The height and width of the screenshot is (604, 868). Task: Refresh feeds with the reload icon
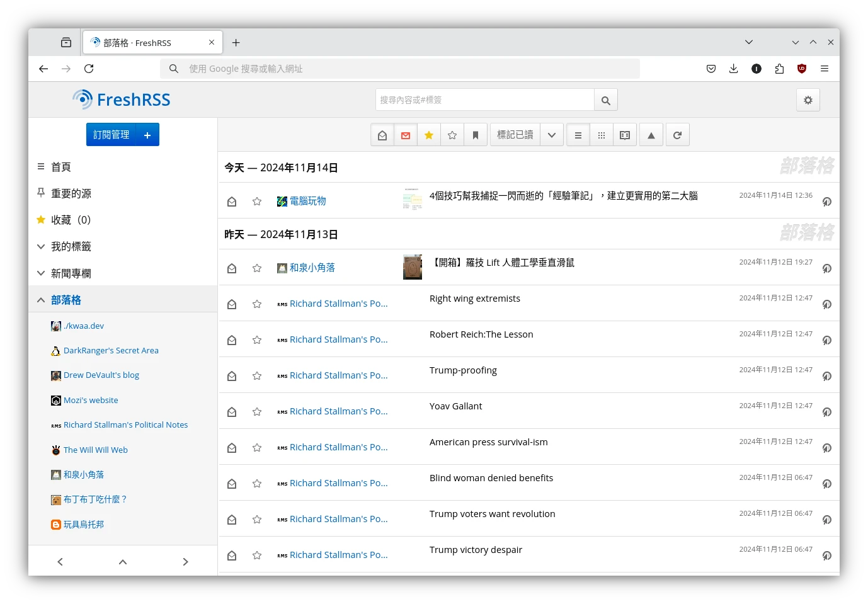coord(677,135)
